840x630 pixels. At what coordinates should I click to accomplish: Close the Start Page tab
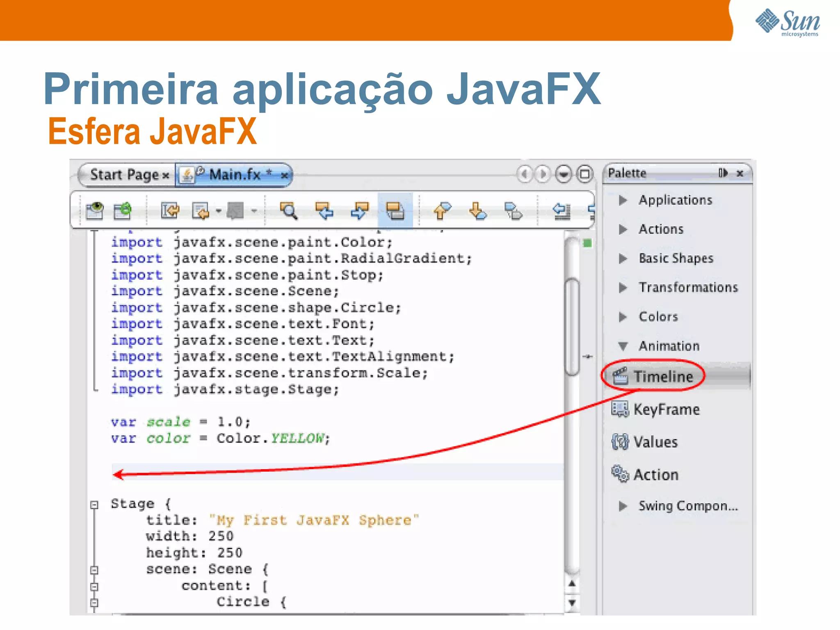click(x=166, y=176)
